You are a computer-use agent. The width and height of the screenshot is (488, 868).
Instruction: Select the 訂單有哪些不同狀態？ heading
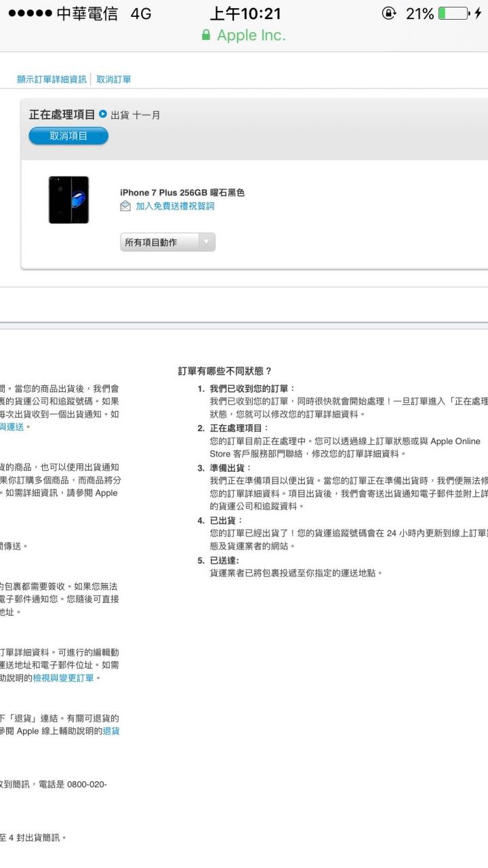[224, 371]
